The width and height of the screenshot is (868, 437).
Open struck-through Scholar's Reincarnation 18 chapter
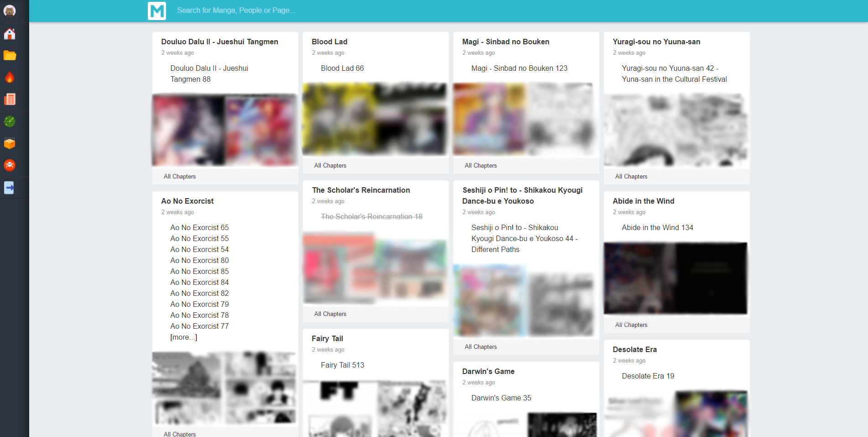(x=371, y=216)
